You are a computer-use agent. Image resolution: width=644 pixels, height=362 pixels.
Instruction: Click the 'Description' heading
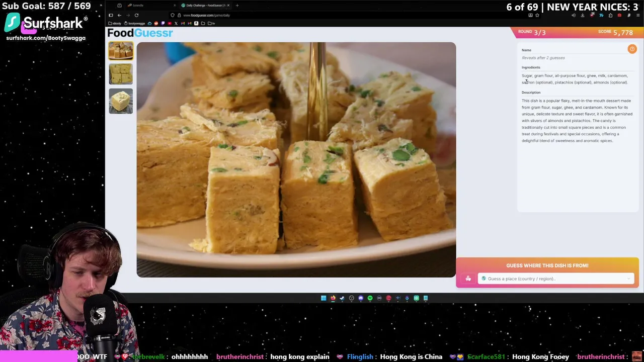pyautogui.click(x=531, y=93)
